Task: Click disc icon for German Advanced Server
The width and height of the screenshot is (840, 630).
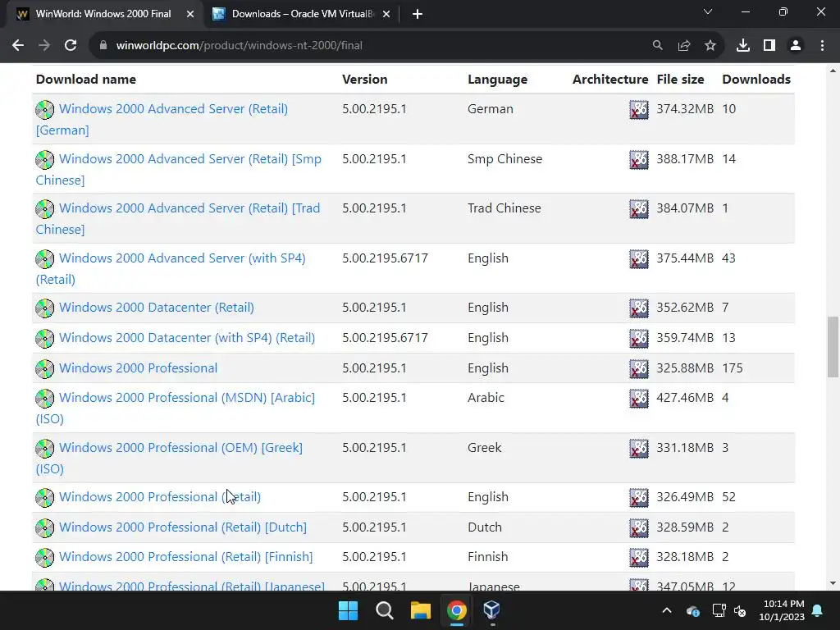Action: tap(45, 109)
